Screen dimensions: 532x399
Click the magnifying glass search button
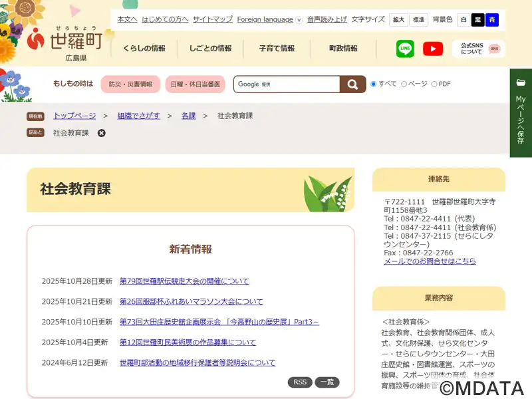352,84
